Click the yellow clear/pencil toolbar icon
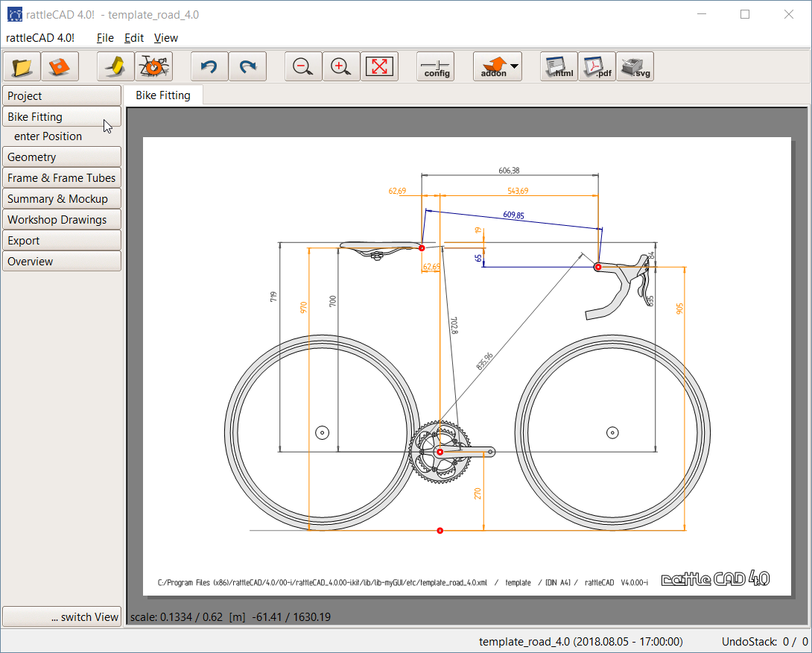 (115, 66)
